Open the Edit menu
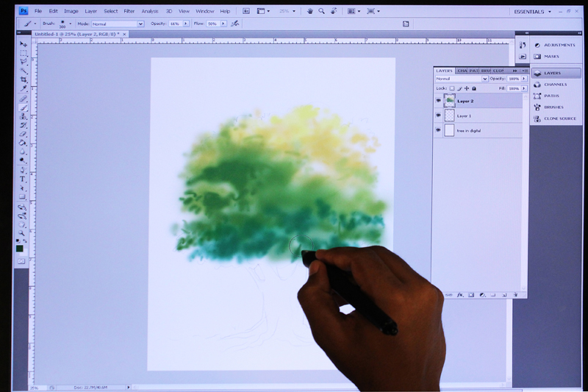The width and height of the screenshot is (588, 392). tap(53, 11)
